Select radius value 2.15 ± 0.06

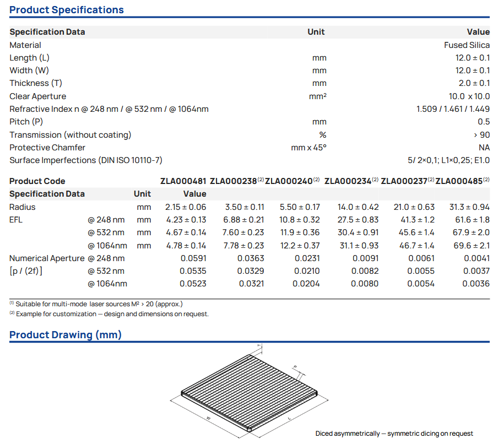coord(186,207)
